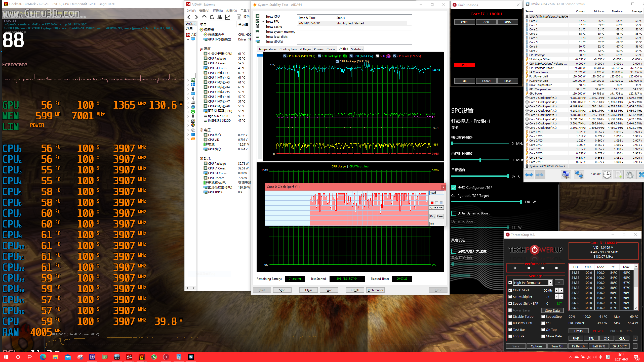This screenshot has width=644, height=362.
Task: Click the AIDA64 up-level arrow icon
Action: click(204, 17)
